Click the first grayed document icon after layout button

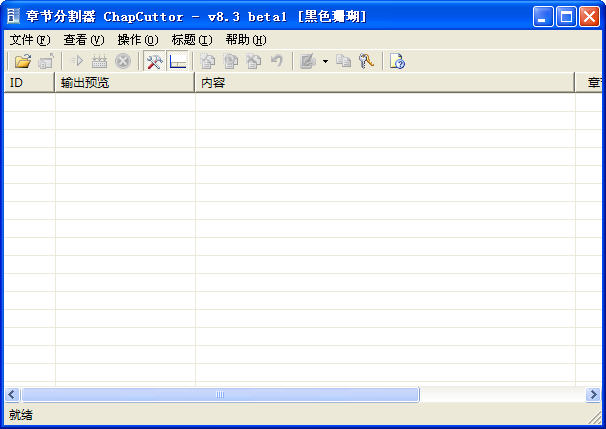coord(208,61)
